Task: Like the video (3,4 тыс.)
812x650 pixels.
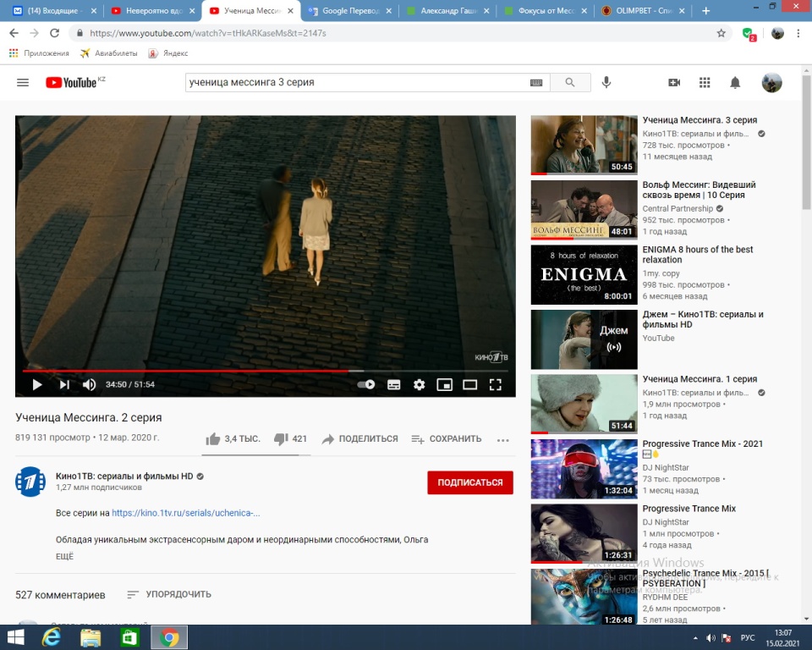Action: (x=233, y=439)
